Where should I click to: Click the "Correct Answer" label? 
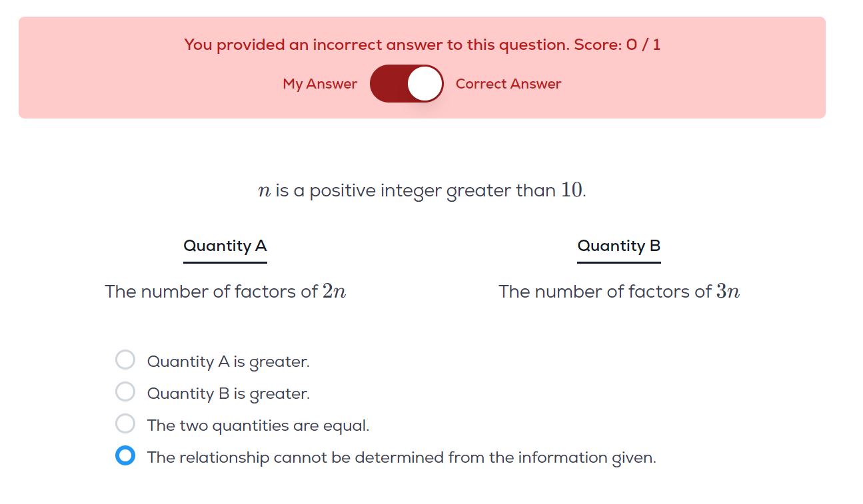click(x=508, y=84)
